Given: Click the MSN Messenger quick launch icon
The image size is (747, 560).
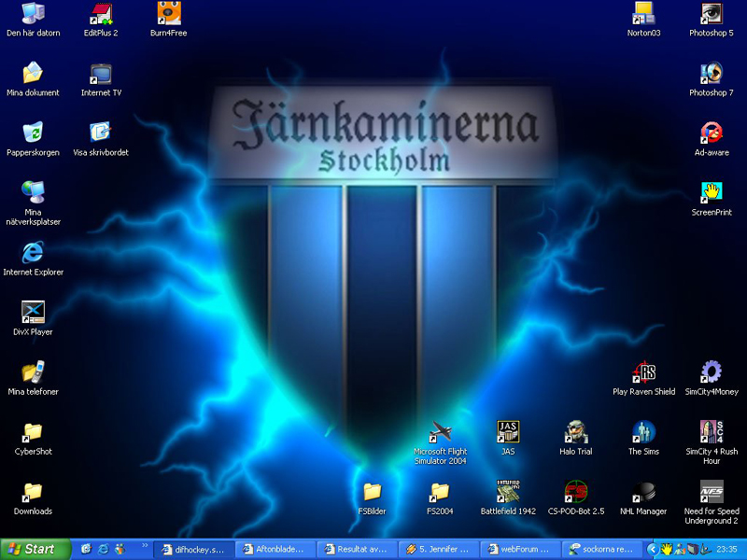Looking at the screenshot, I should (x=120, y=549).
